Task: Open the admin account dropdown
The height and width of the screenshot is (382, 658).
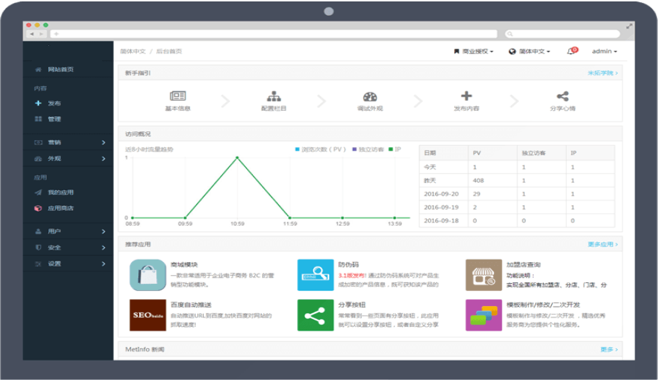Action: tap(604, 51)
